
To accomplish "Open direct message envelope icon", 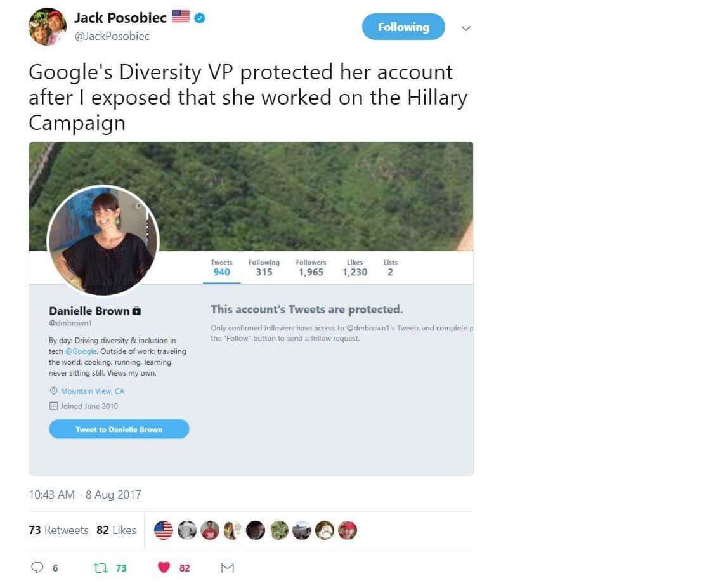I will (x=228, y=568).
